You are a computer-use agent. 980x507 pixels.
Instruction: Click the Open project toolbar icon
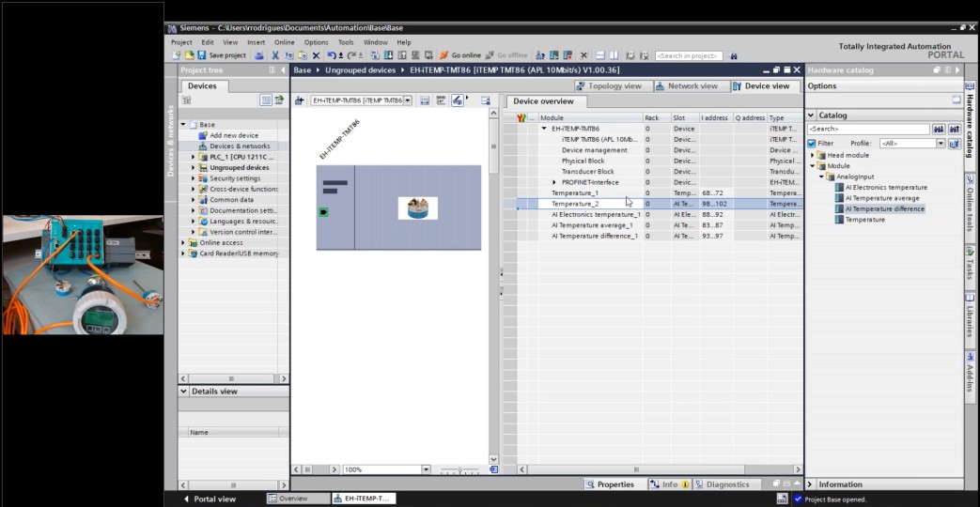[190, 55]
